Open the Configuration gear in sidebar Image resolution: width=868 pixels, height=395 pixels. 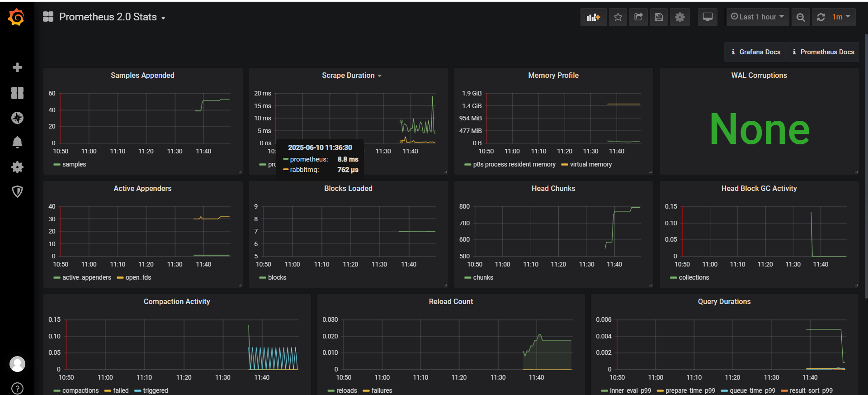[17, 167]
